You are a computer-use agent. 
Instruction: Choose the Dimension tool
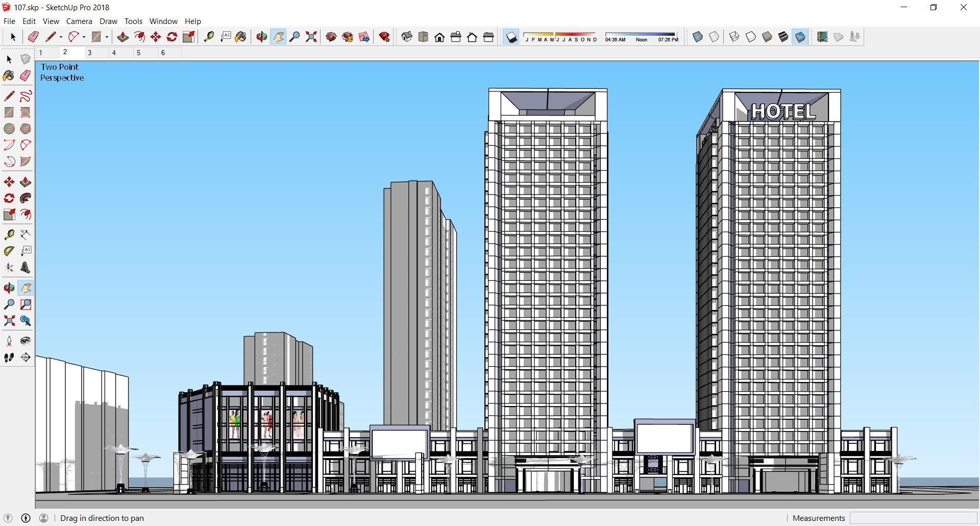[25, 234]
